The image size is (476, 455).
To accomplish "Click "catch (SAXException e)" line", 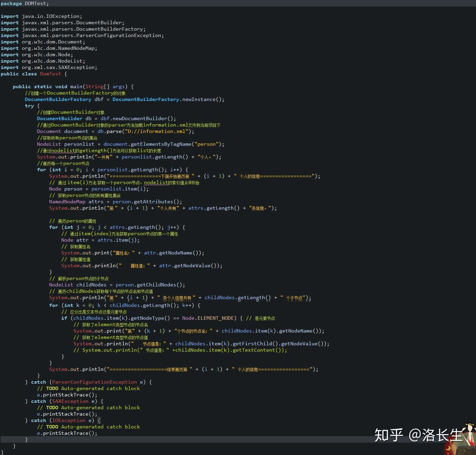I will click(x=64, y=401).
